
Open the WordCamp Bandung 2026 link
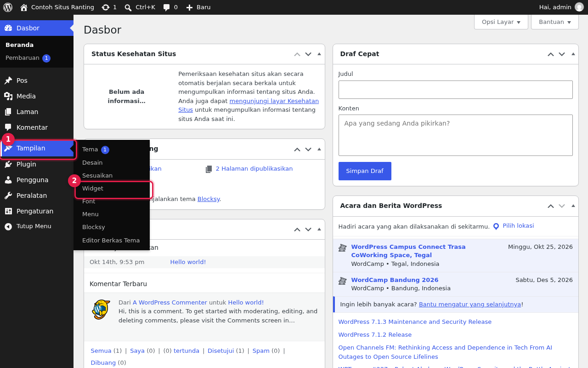[395, 280]
